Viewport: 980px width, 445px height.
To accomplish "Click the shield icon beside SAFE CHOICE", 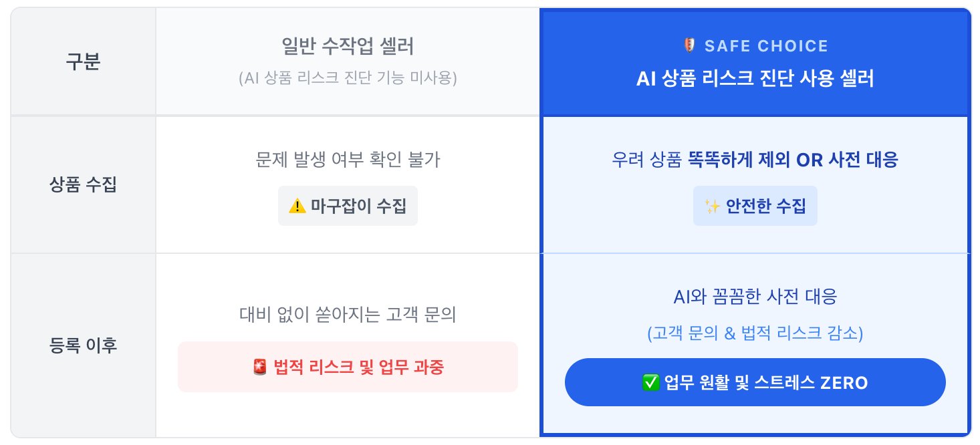I will click(x=690, y=46).
